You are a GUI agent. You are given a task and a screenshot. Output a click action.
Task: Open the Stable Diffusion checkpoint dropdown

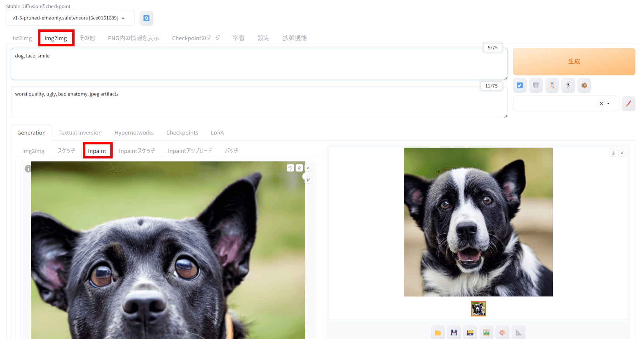(x=70, y=18)
